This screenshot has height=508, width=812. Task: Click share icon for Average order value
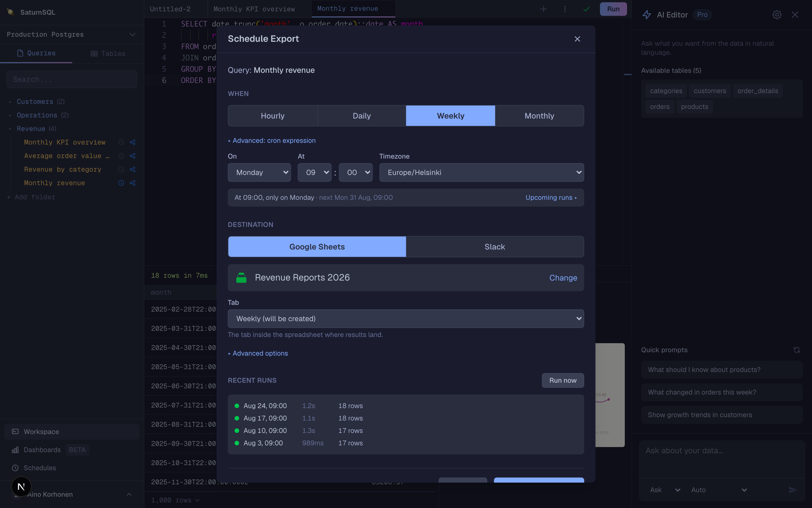click(133, 156)
